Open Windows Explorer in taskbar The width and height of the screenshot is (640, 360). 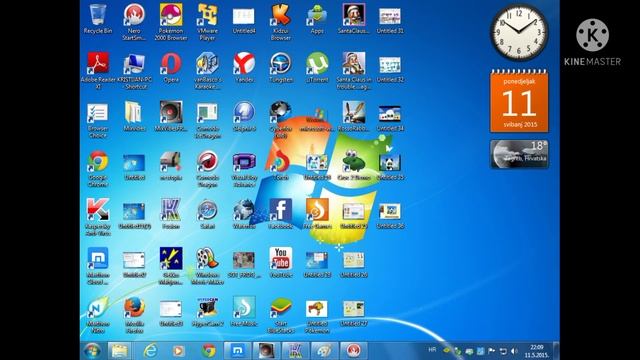pos(119,351)
